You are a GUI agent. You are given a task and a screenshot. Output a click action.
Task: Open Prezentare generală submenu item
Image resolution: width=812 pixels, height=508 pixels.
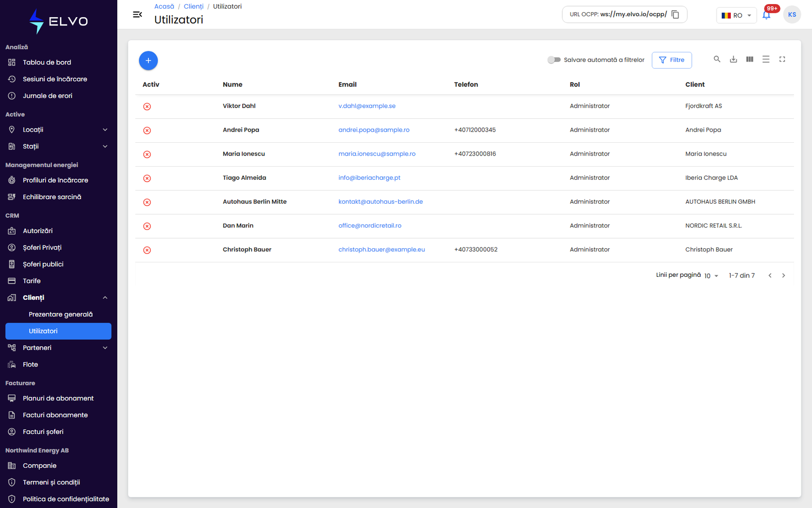coord(60,314)
